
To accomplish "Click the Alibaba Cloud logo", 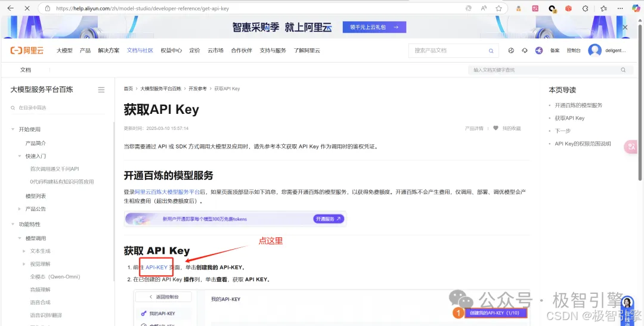I will pos(27,51).
